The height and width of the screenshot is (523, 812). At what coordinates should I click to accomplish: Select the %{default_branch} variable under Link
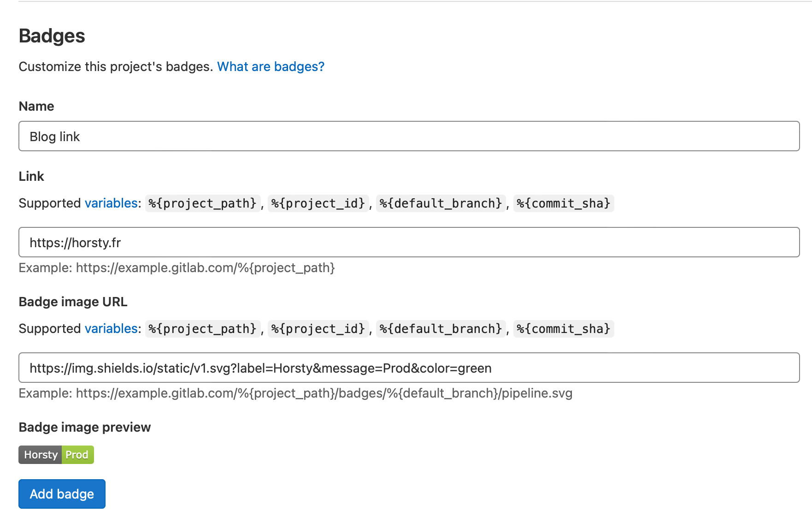441,203
